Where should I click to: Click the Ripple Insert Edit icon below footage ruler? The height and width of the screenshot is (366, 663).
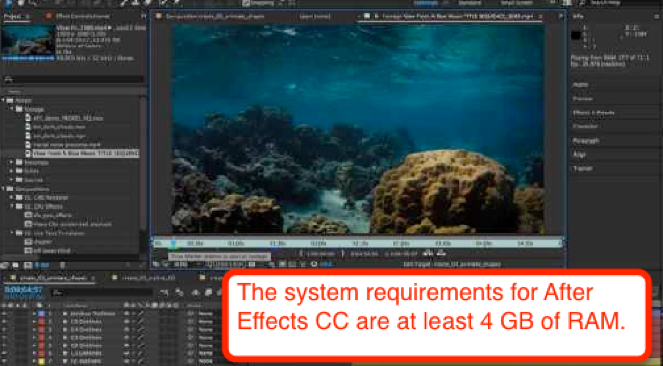tap(428, 254)
